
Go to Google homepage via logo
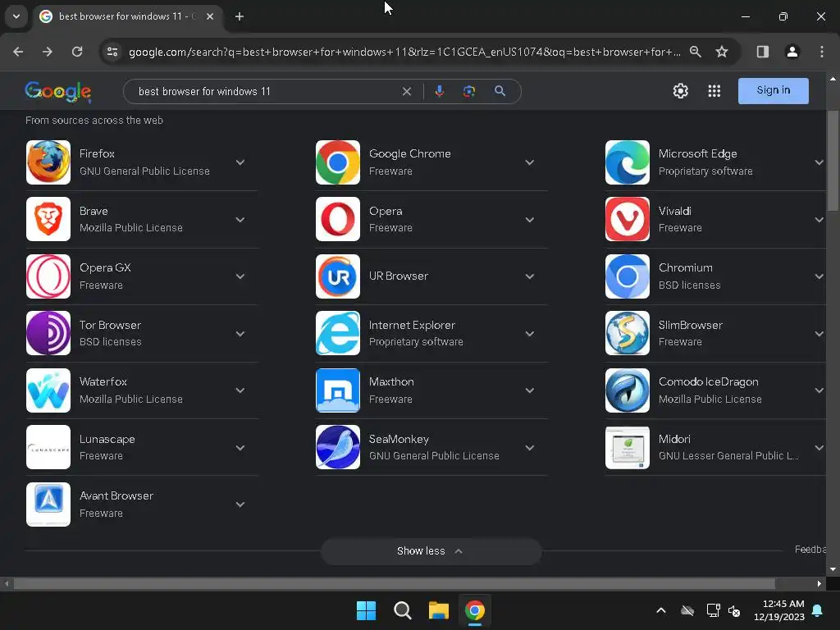[x=58, y=92]
